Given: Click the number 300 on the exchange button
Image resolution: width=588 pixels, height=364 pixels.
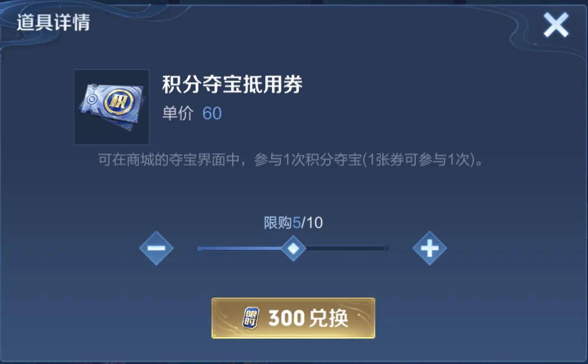Looking at the screenshot, I should click(287, 318).
